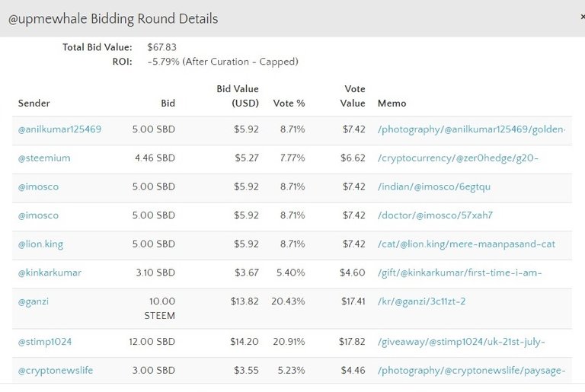
Task: Open the /cat/@lion.king/mere-maanpasand-cat memo link
Action: click(x=466, y=244)
